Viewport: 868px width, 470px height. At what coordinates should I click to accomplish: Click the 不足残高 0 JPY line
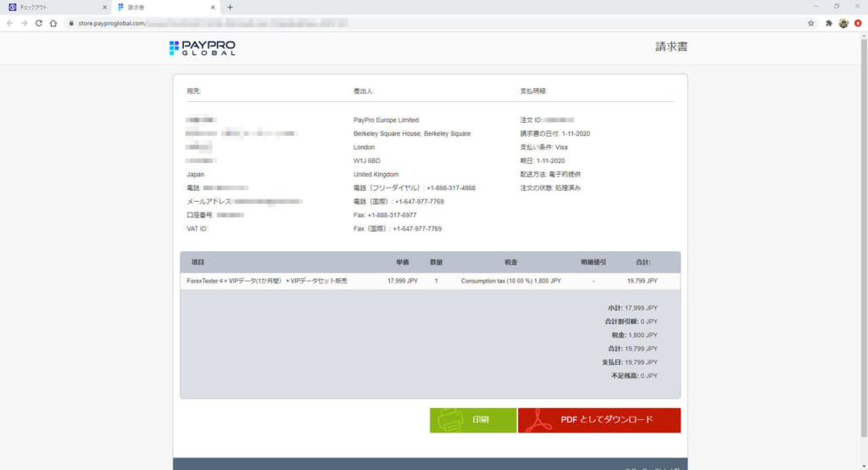point(634,376)
